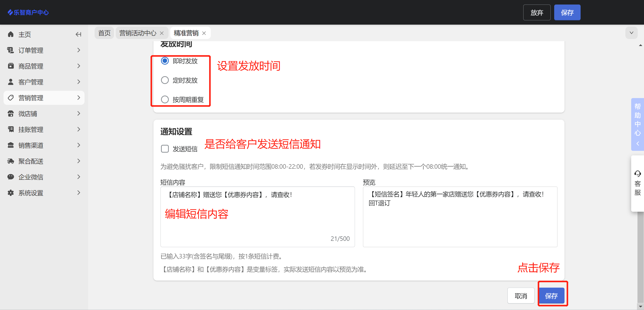Expand the 系统设置 menu chevron
Screen dimensions: 644x310
79,193
